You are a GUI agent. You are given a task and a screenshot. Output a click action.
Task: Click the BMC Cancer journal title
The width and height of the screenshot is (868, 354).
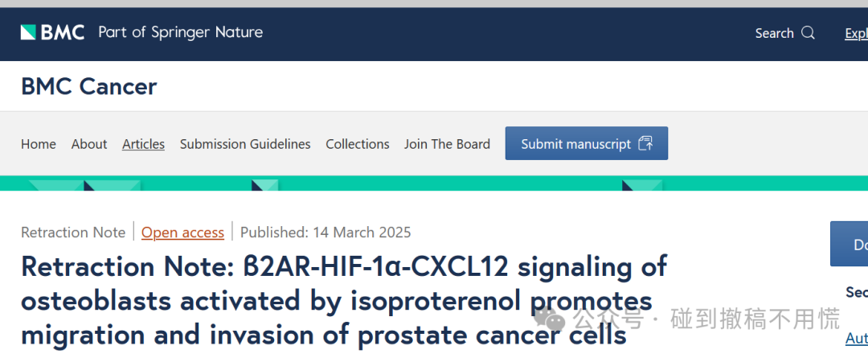[89, 86]
